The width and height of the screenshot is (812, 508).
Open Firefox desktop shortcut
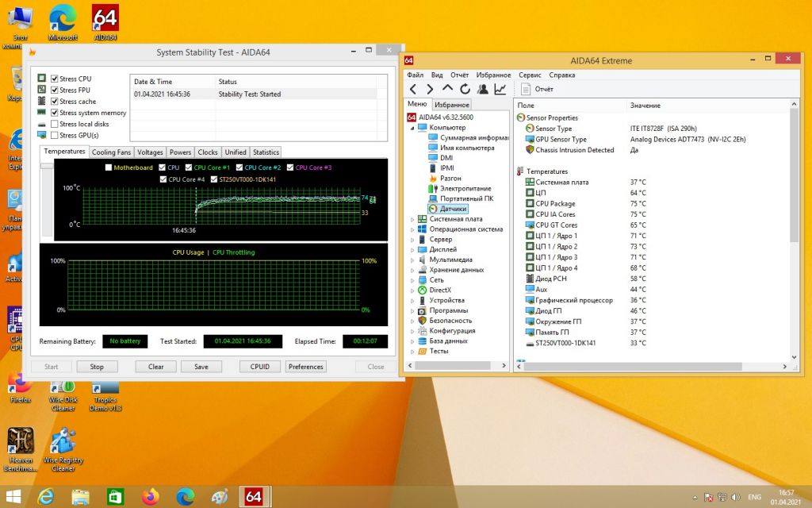[20, 387]
